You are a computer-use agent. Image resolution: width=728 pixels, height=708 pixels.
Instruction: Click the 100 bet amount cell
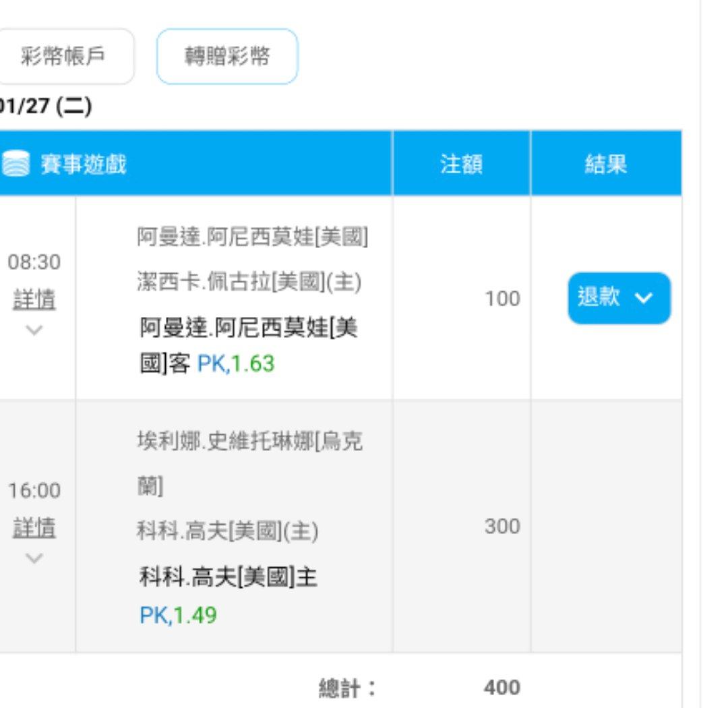click(502, 298)
